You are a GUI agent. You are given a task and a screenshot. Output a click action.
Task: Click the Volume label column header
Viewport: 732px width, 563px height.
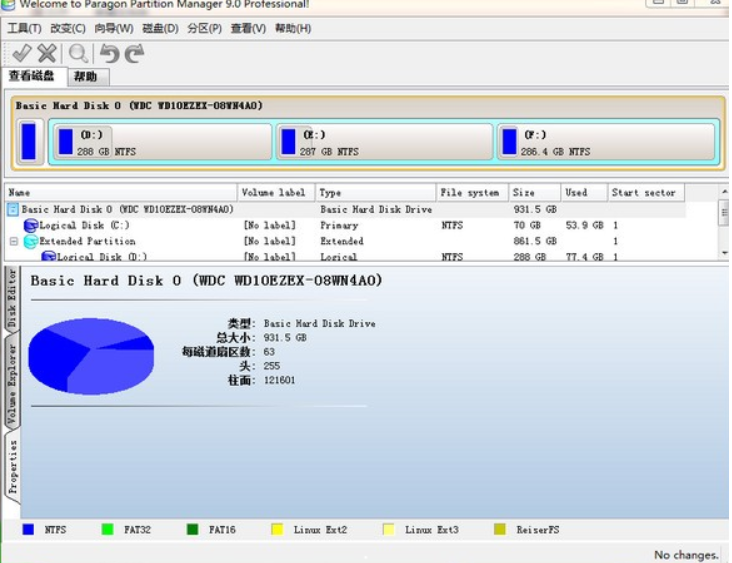coord(276,192)
